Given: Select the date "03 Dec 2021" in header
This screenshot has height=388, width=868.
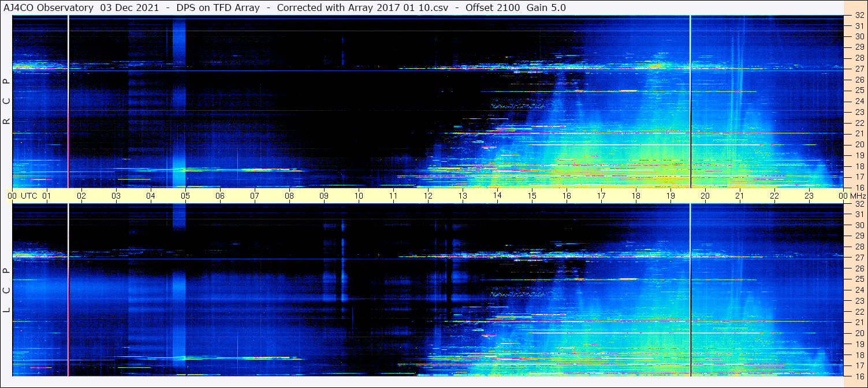Looking at the screenshot, I should (128, 8).
